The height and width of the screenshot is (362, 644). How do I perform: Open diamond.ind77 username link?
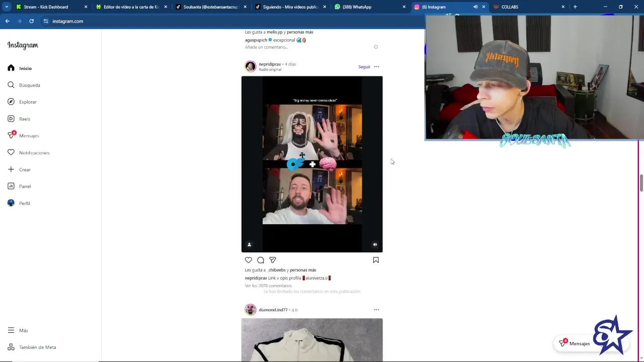click(273, 310)
